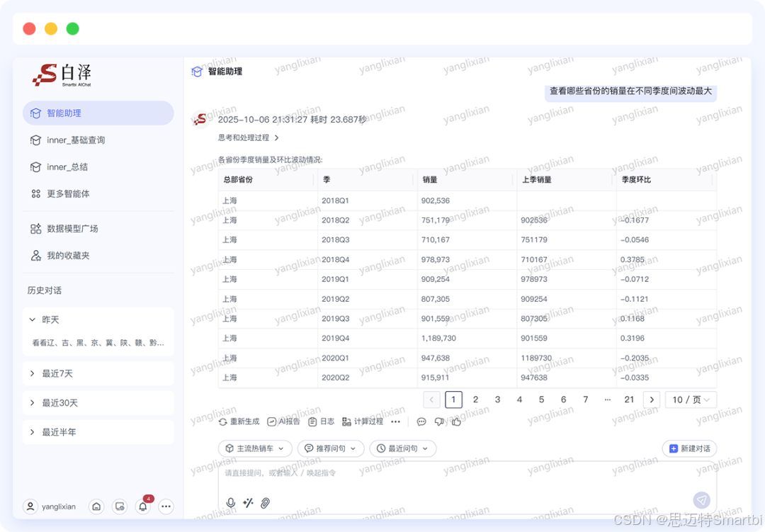
Task: Click the yanglixian user avatar
Action: pyautogui.click(x=30, y=506)
